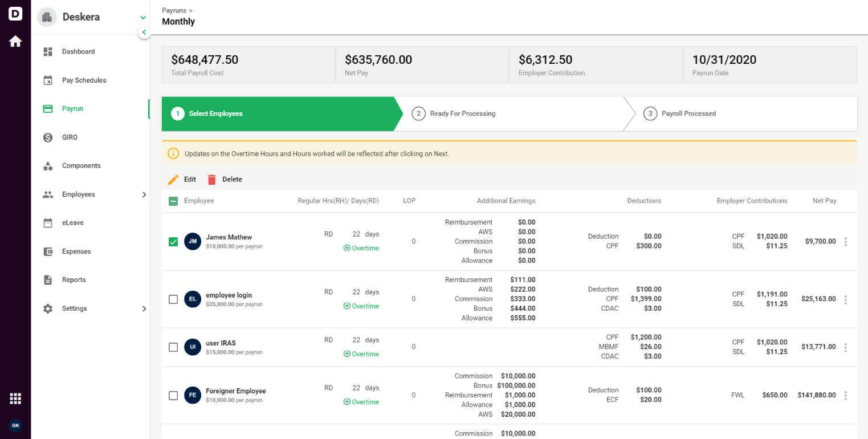Add Overtime for James Mathew
The width and height of the screenshot is (868, 439).
point(361,248)
